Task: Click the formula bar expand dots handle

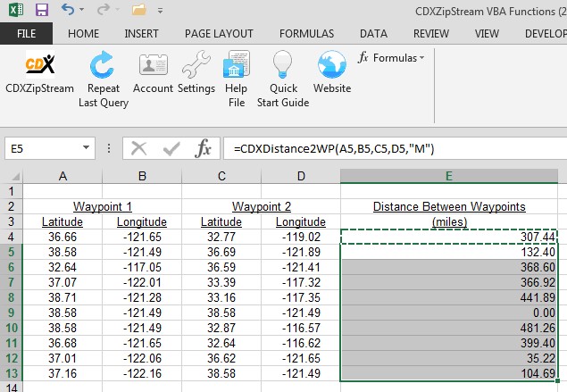Action: (x=109, y=148)
